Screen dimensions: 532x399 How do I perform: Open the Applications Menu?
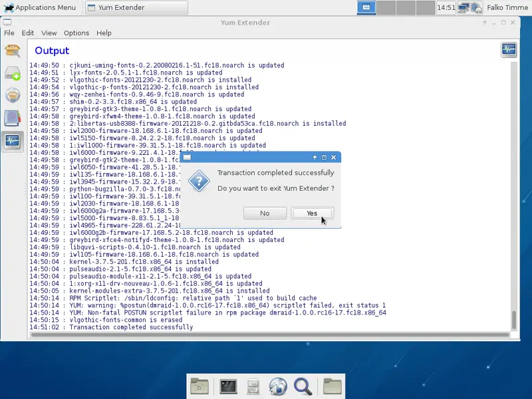point(40,7)
